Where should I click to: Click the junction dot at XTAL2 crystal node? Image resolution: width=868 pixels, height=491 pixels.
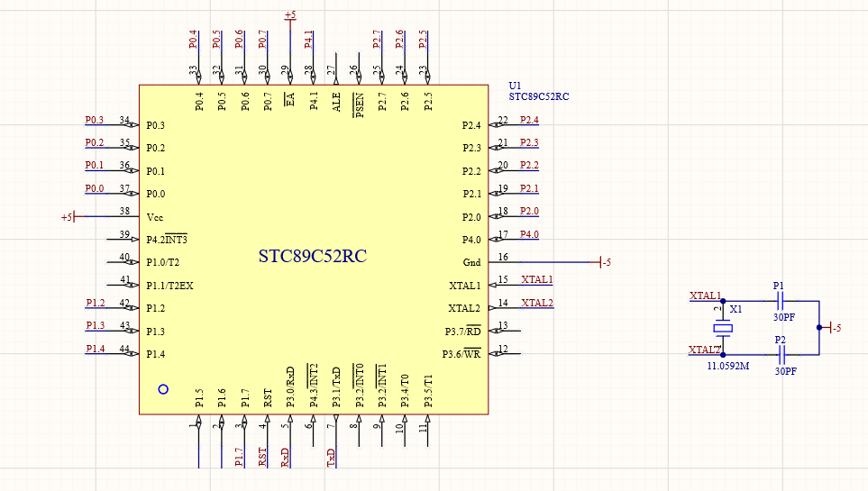(723, 355)
